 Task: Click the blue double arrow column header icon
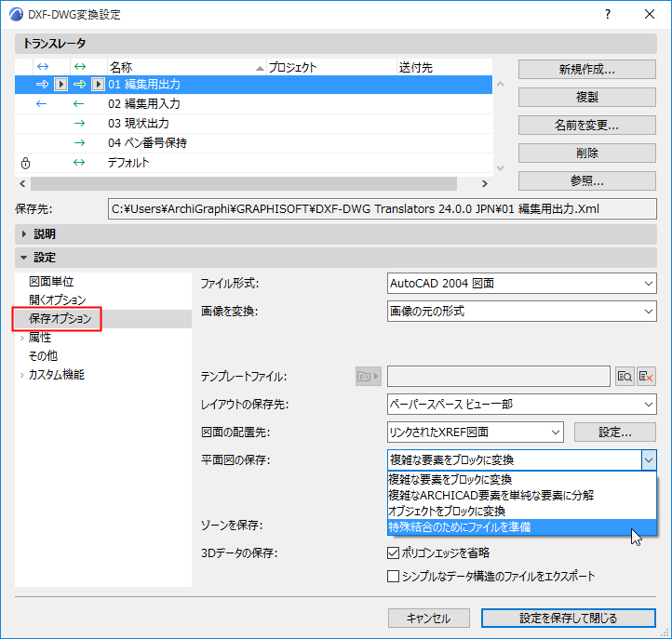click(43, 66)
